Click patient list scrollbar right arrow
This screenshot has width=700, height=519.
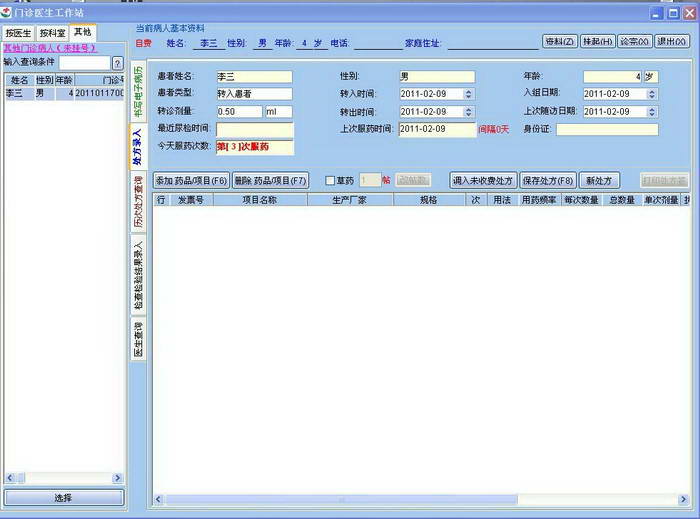(118, 478)
